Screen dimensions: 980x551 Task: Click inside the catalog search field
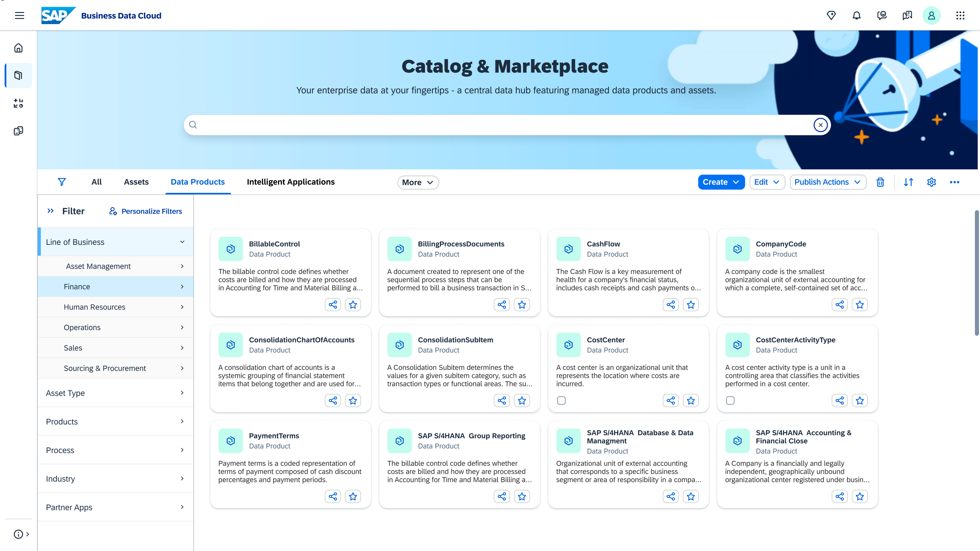[x=494, y=125]
